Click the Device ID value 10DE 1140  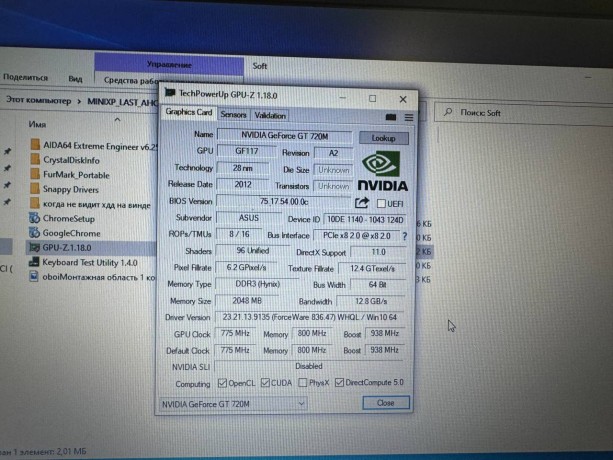pos(365,220)
